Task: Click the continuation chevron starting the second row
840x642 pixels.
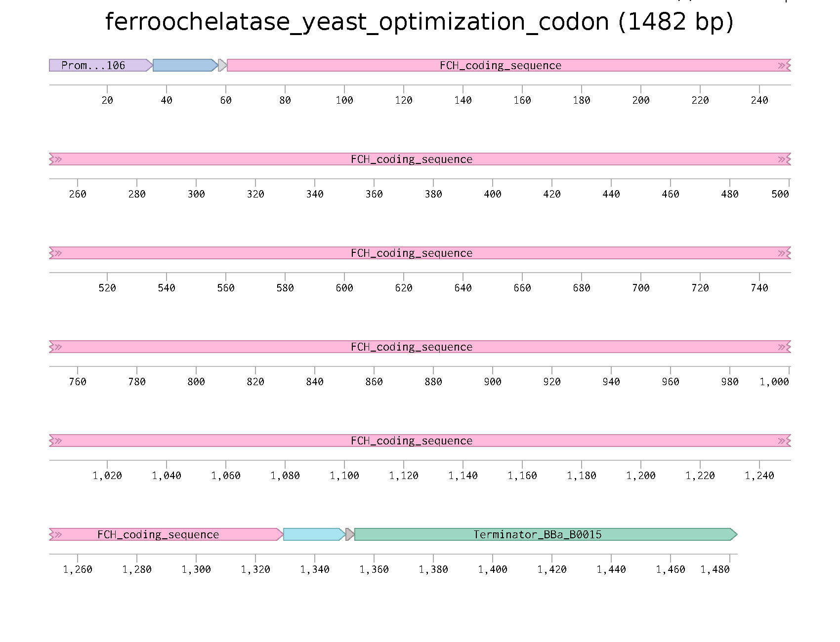Action: tap(57, 159)
